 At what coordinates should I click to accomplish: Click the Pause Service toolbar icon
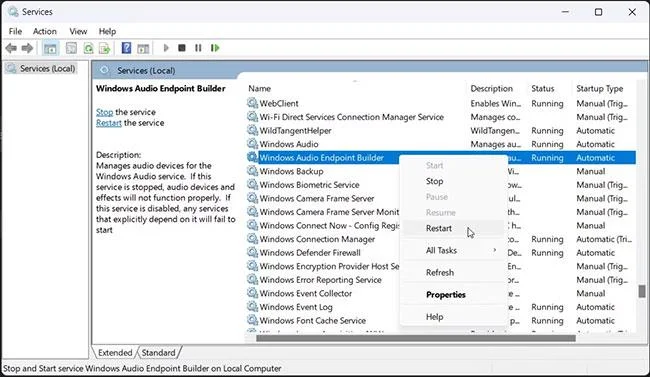pyautogui.click(x=198, y=48)
